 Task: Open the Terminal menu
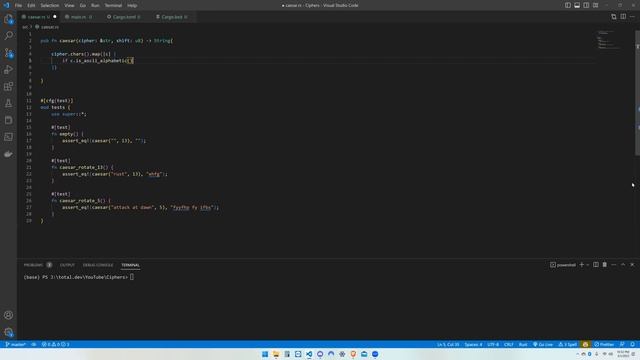click(113, 5)
